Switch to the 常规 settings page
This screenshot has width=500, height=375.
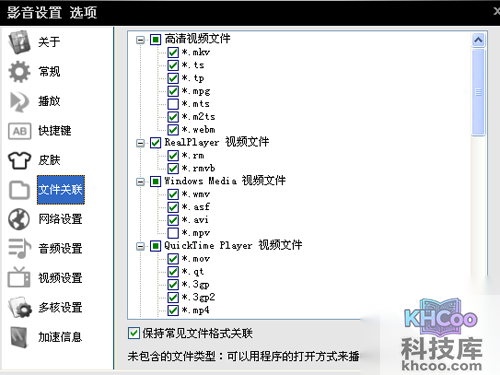click(x=49, y=71)
